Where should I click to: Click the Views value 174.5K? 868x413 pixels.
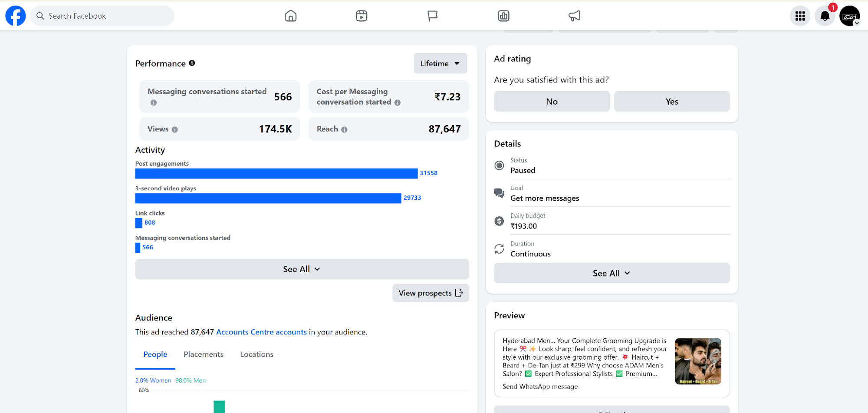[276, 129]
